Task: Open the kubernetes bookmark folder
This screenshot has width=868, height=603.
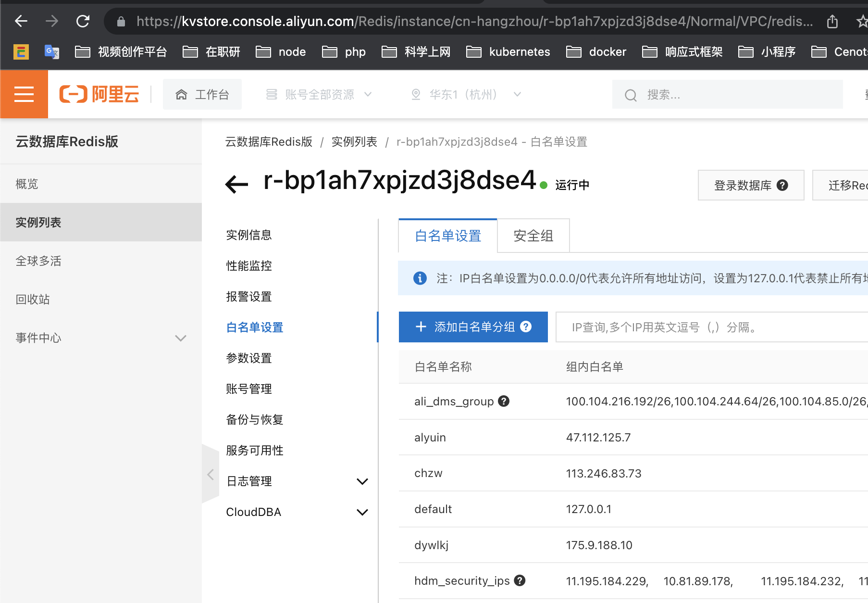Action: (508, 51)
